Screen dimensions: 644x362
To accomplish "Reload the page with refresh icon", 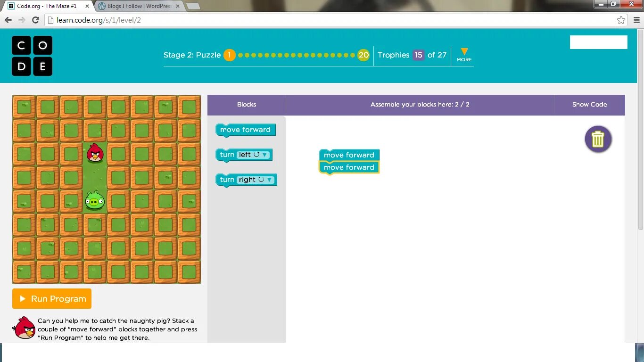I will [x=35, y=20].
